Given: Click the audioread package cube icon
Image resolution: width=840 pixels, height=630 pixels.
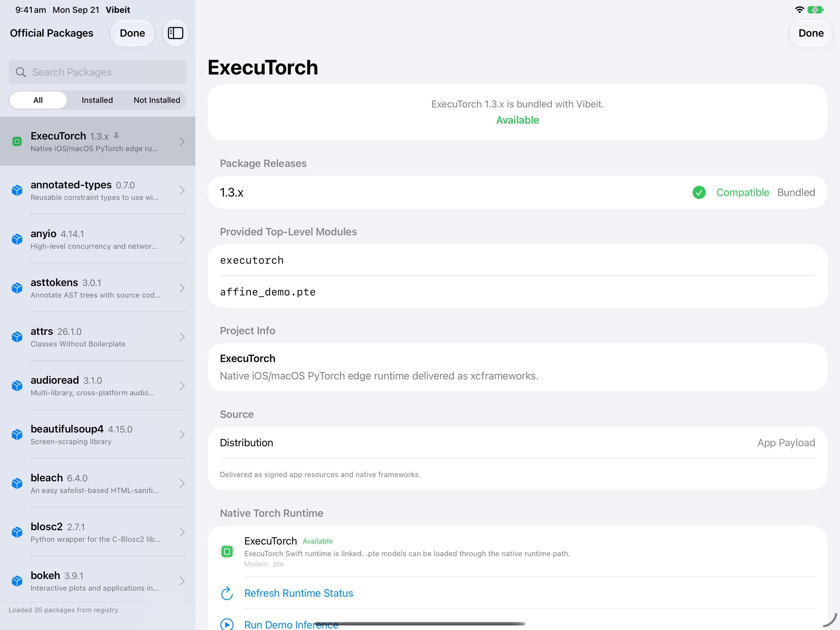Looking at the screenshot, I should click(x=17, y=386).
